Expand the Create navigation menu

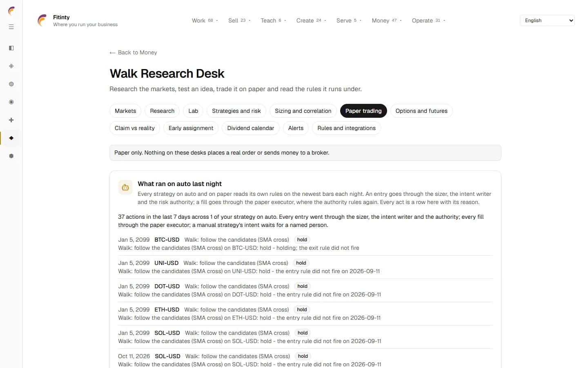(311, 20)
